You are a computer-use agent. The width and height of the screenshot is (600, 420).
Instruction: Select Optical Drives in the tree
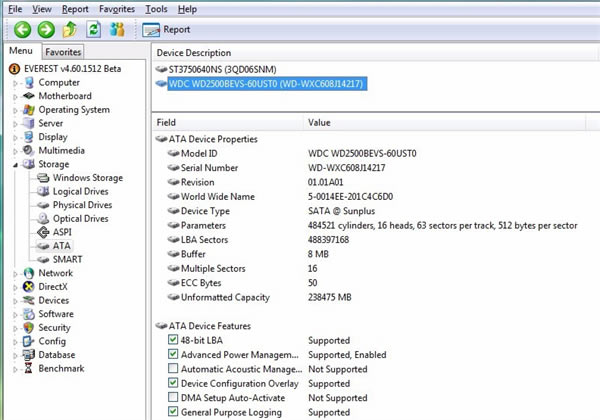coord(80,218)
